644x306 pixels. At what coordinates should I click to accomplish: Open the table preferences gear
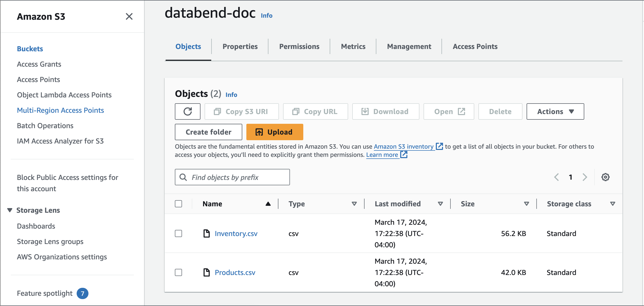click(x=606, y=177)
